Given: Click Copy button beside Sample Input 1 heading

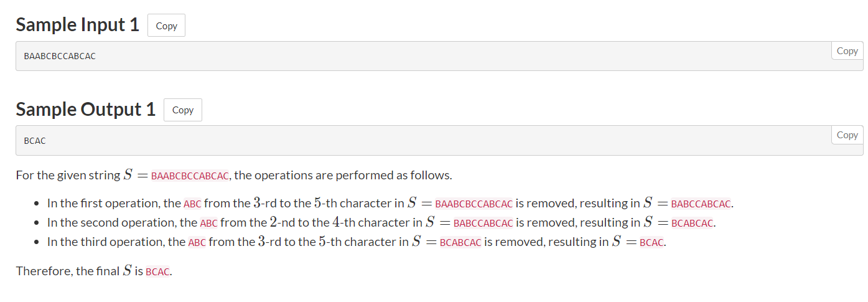Looking at the screenshot, I should point(166,26).
